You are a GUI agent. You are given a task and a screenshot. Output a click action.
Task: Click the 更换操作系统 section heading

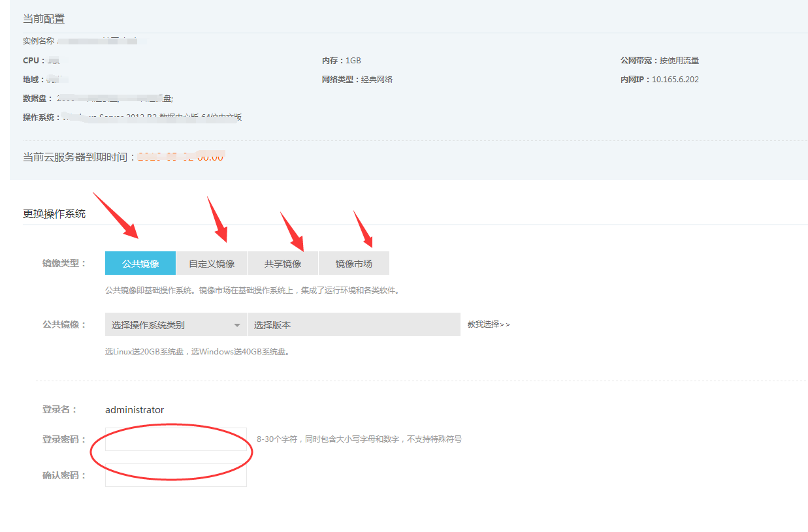(54, 213)
